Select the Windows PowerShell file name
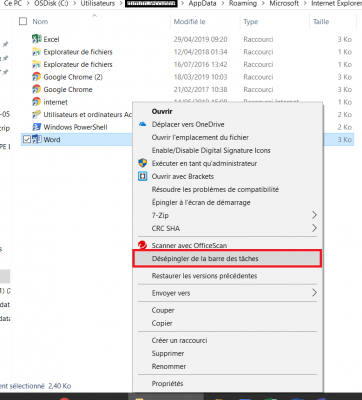Viewport: 362px width, 400px height. coord(75,127)
